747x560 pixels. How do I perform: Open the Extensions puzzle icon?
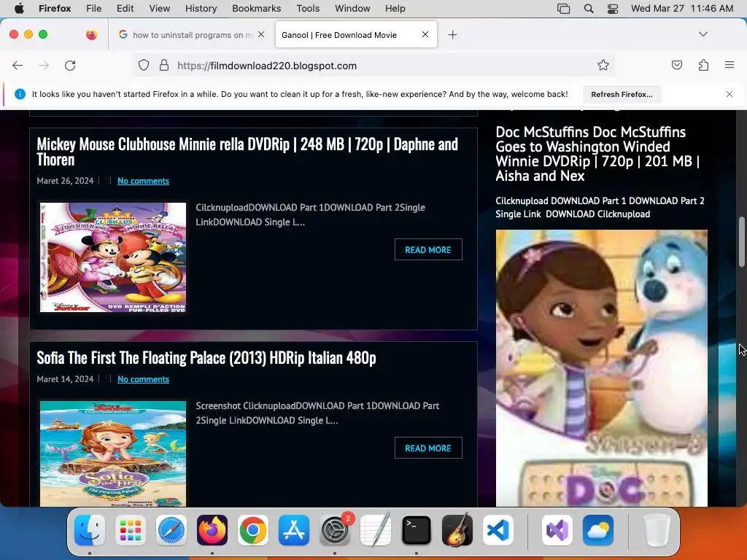[703, 65]
